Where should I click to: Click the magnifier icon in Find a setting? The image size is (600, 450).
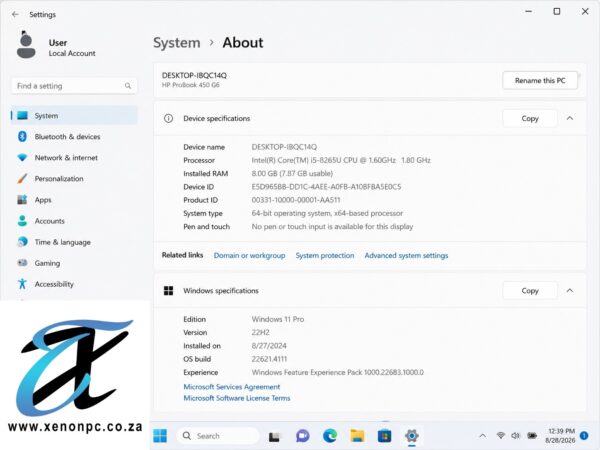[128, 86]
